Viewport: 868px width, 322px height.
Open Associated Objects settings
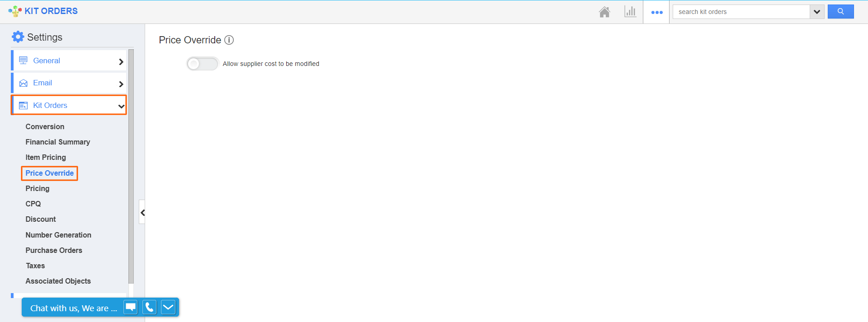coord(58,281)
